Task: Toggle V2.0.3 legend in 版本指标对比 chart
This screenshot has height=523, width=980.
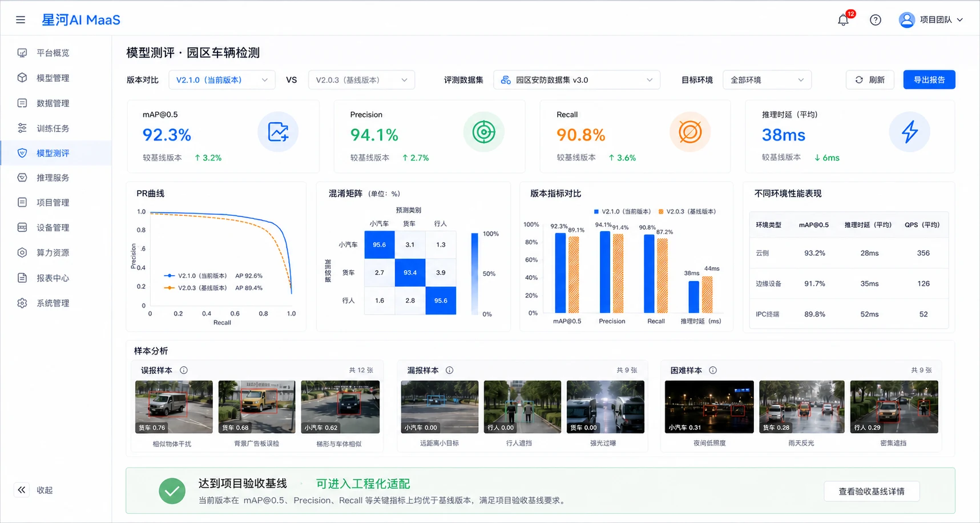Action: (x=687, y=211)
